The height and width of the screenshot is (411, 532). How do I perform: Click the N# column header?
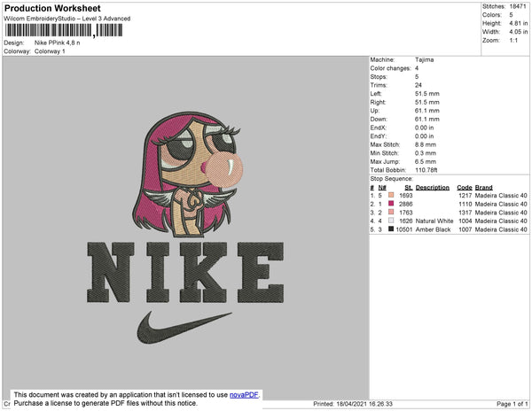coord(382,188)
